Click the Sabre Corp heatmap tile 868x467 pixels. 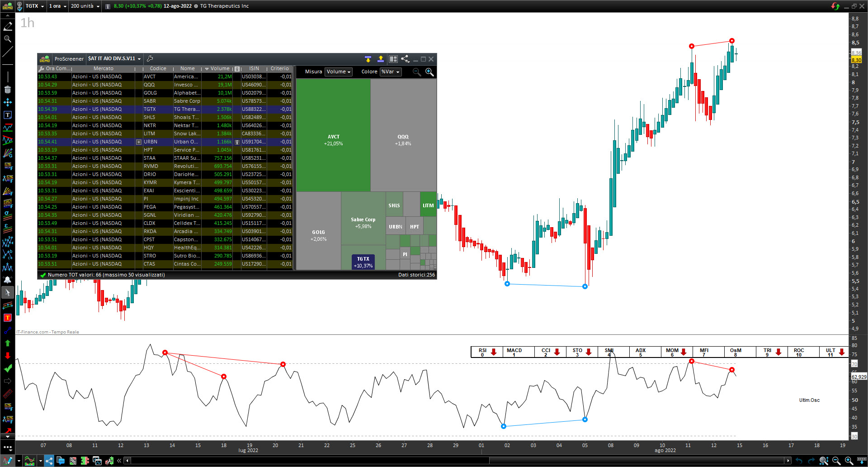click(x=363, y=219)
